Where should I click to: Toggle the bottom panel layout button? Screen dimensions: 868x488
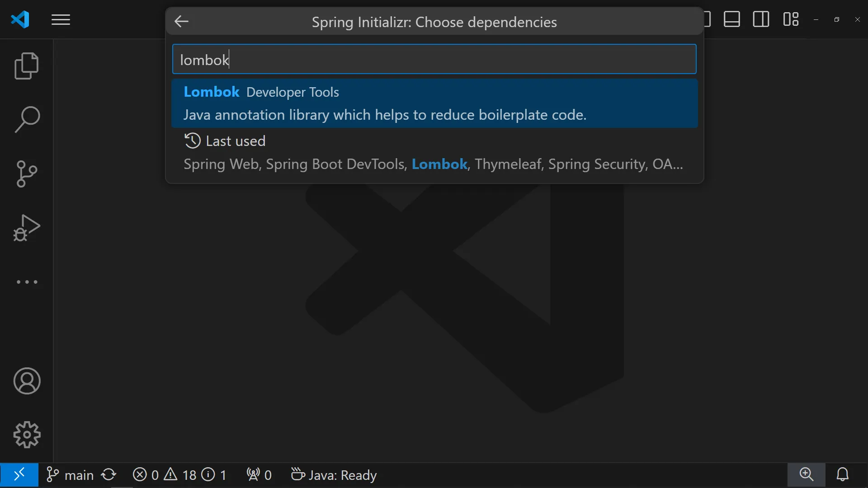(731, 19)
